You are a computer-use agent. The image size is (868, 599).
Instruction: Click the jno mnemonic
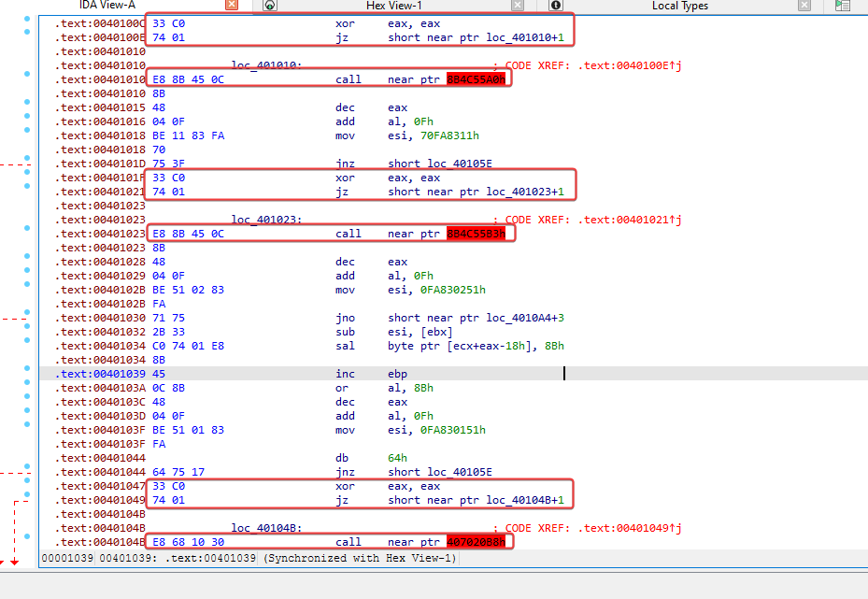pyautogui.click(x=345, y=318)
